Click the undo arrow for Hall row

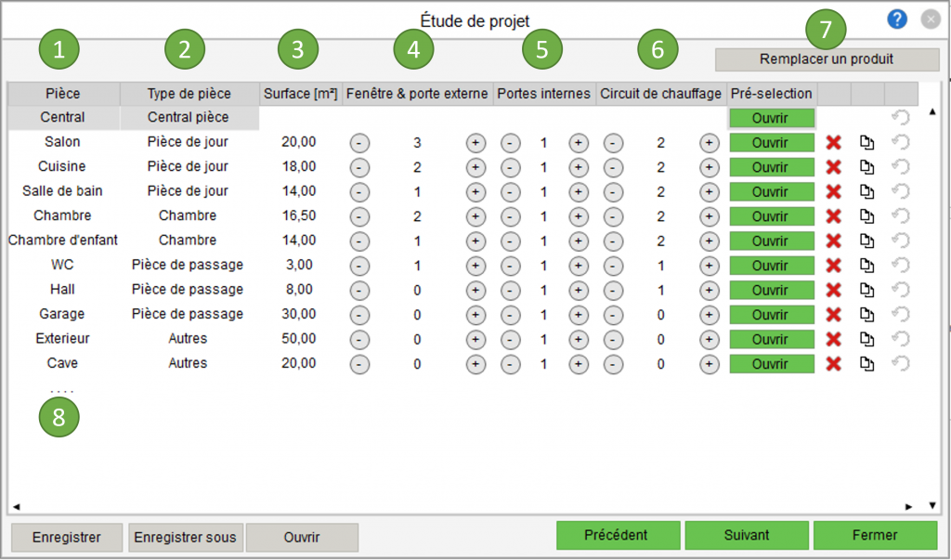[x=899, y=290]
